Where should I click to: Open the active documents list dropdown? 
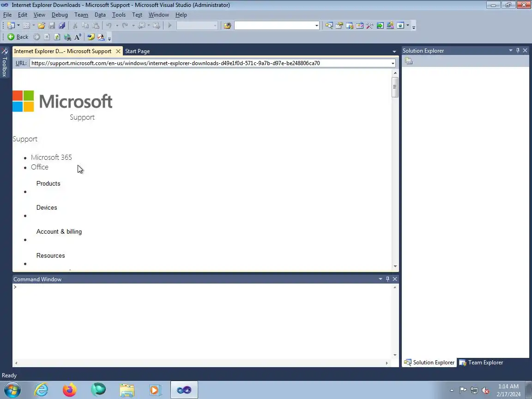click(x=394, y=52)
